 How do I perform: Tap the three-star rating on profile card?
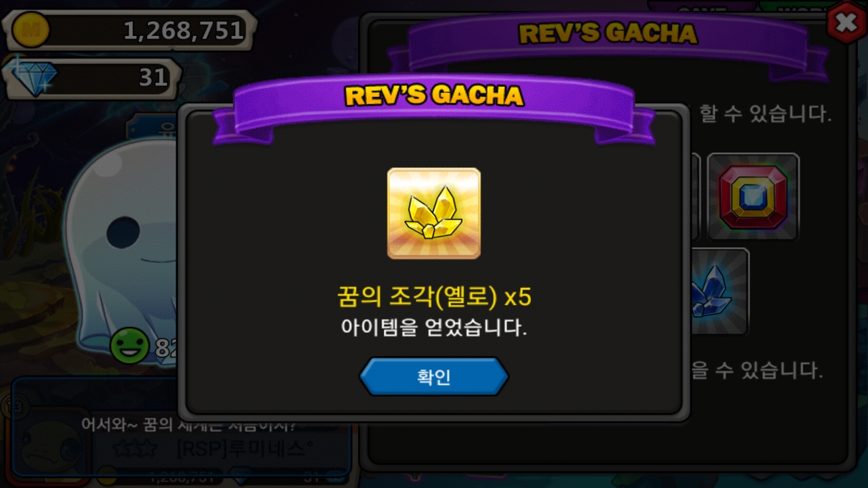pyautogui.click(x=136, y=449)
